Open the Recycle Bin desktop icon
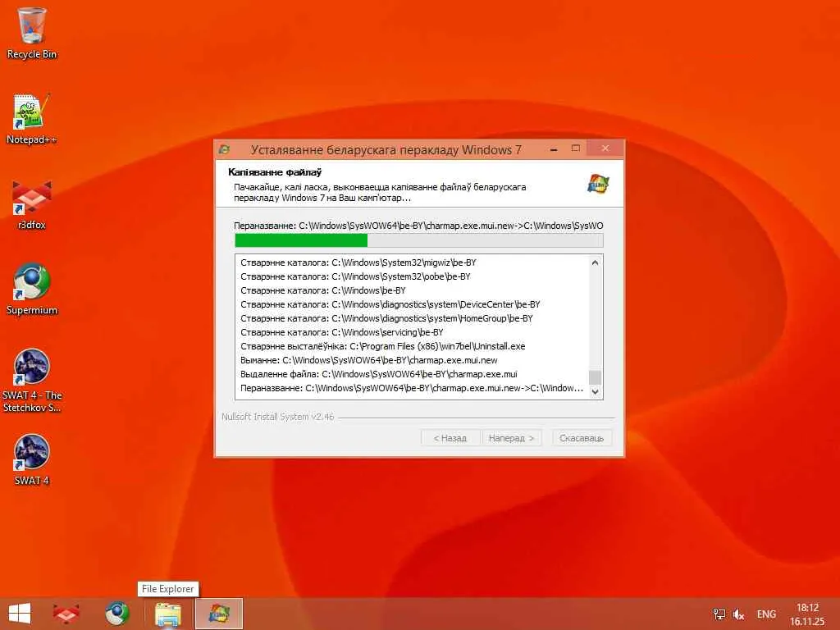This screenshot has height=630, width=840. tap(32, 33)
